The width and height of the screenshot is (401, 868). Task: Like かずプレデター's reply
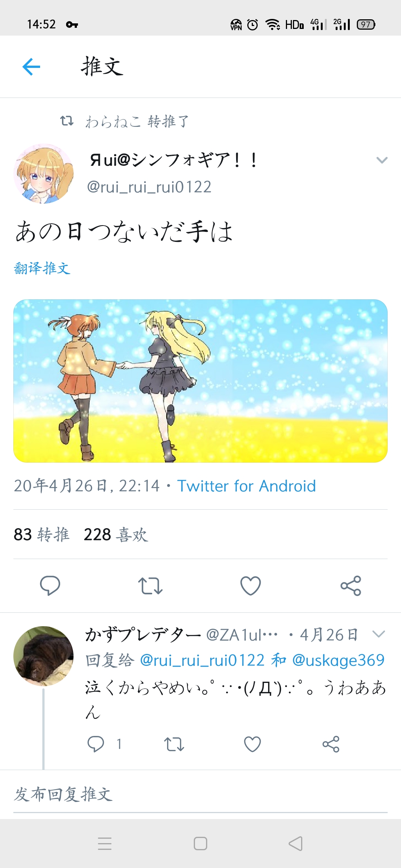(x=252, y=744)
